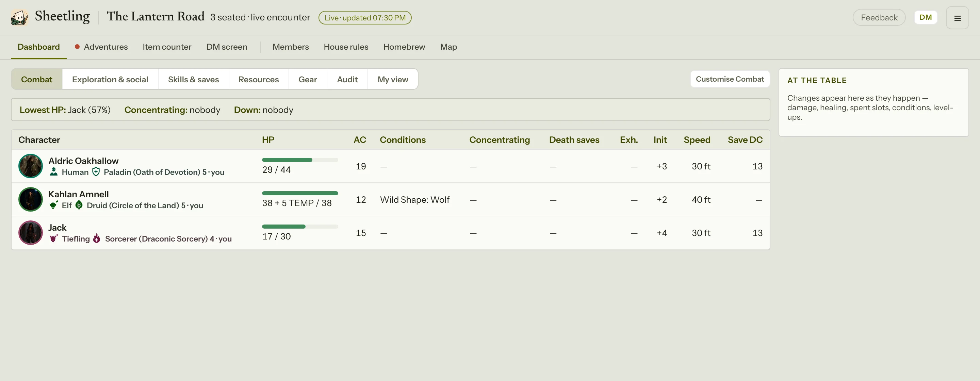
Task: Open the Homebrew tab
Action: (404, 47)
